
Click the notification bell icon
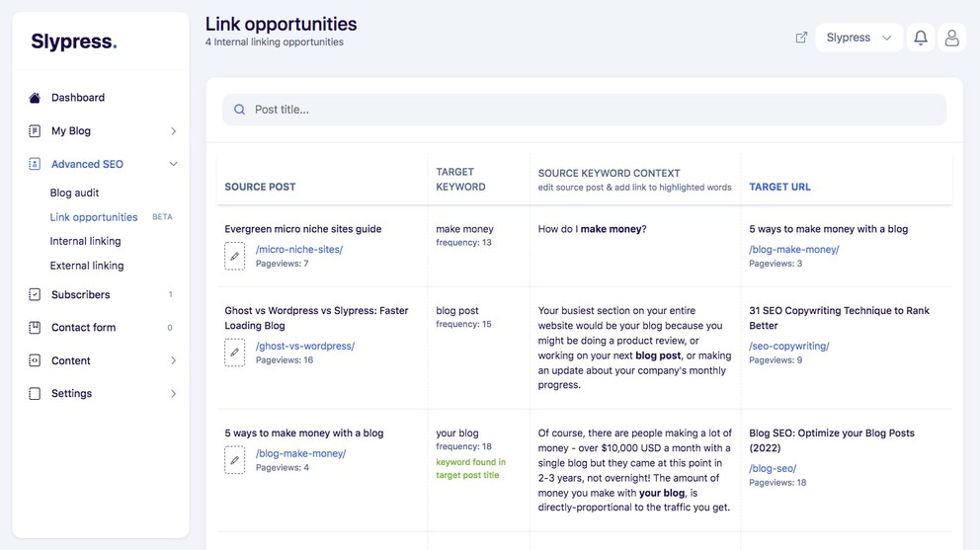(920, 39)
